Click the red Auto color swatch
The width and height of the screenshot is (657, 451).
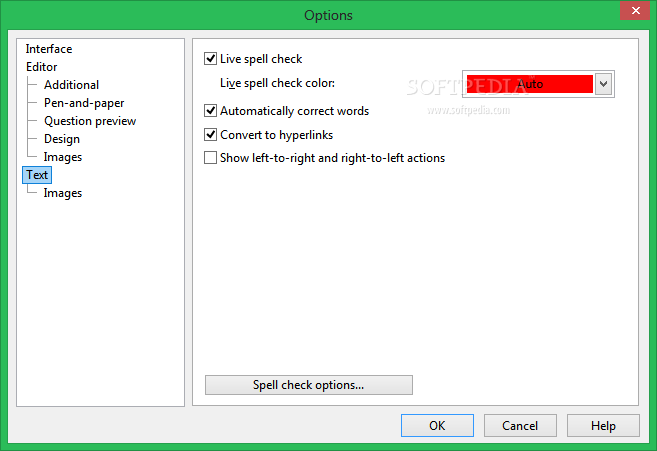pos(530,84)
